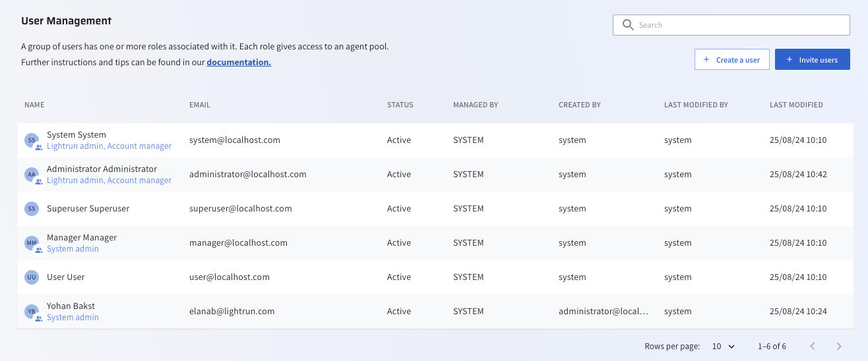
Task: Click System System's SS avatar icon
Action: [31, 140]
